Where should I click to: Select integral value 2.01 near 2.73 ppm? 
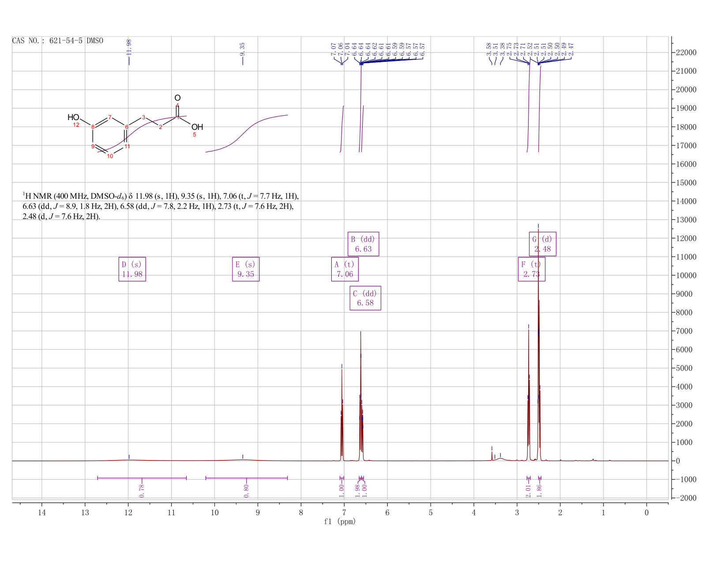tap(529, 490)
